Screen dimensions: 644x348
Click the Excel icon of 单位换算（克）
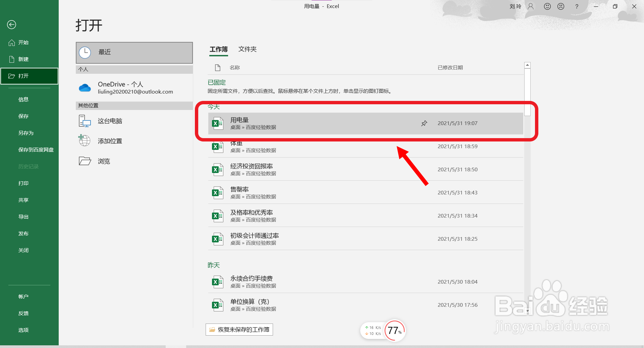[217, 305]
